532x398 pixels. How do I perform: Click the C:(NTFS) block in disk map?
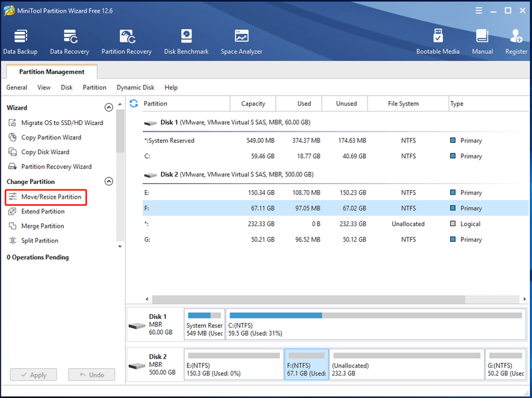click(x=376, y=324)
